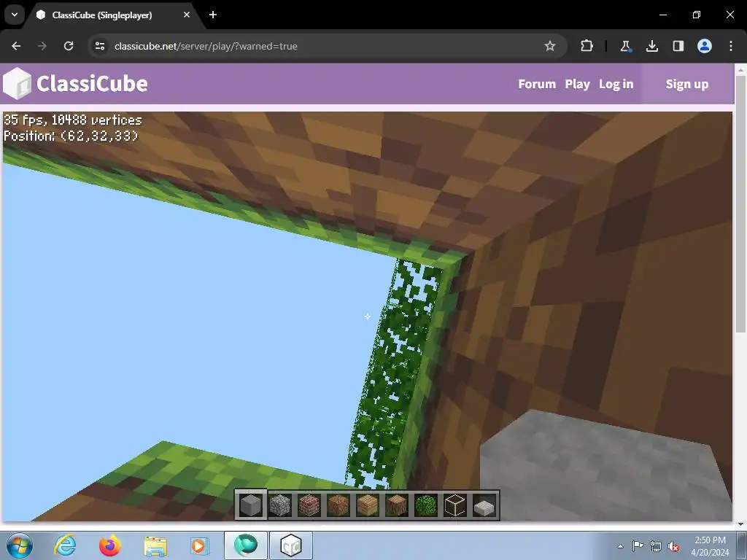This screenshot has width=747, height=560.
Task: Bookmark this page with the star
Action: [x=550, y=46]
